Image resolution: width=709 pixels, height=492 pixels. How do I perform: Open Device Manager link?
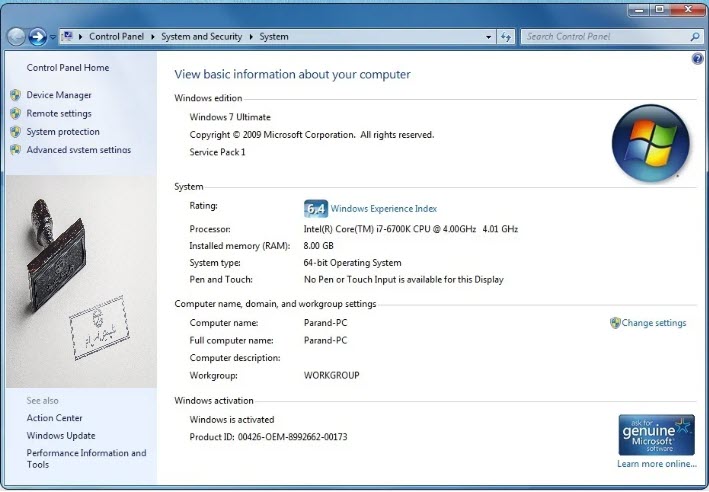(59, 95)
